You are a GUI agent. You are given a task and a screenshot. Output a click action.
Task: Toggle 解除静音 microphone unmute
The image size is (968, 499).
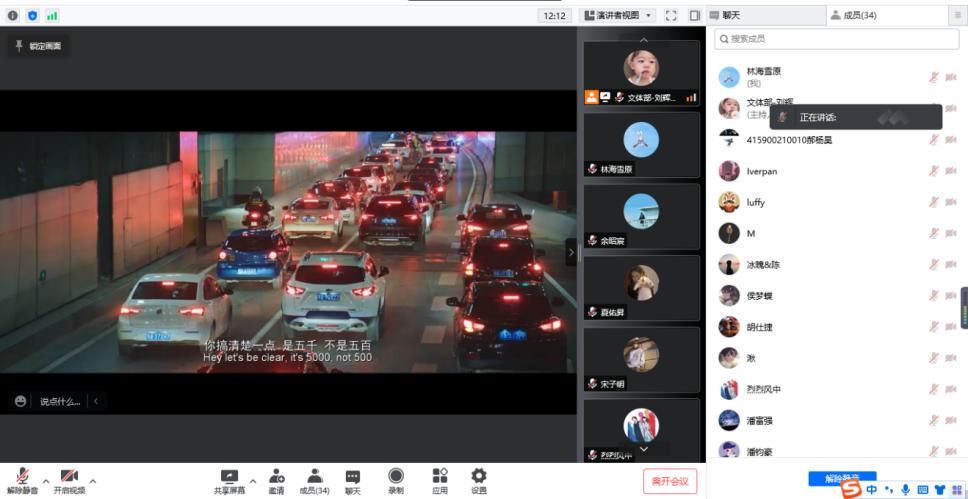pos(21,477)
